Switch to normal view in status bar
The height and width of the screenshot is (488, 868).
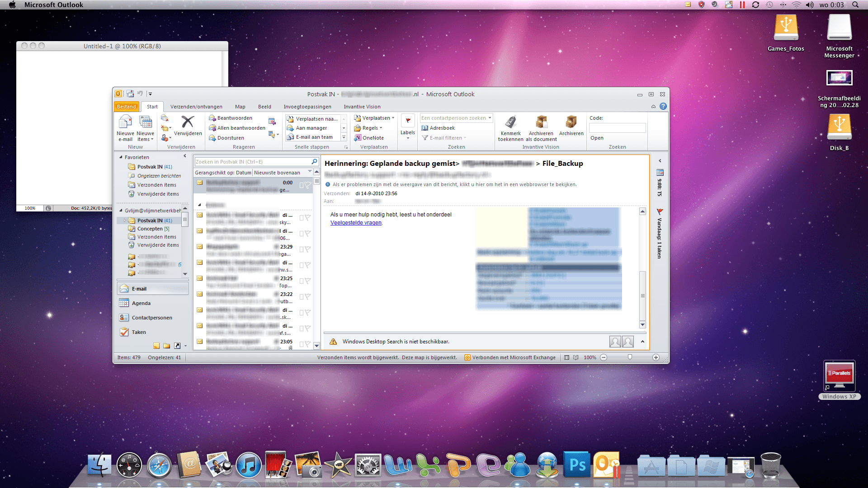click(566, 357)
